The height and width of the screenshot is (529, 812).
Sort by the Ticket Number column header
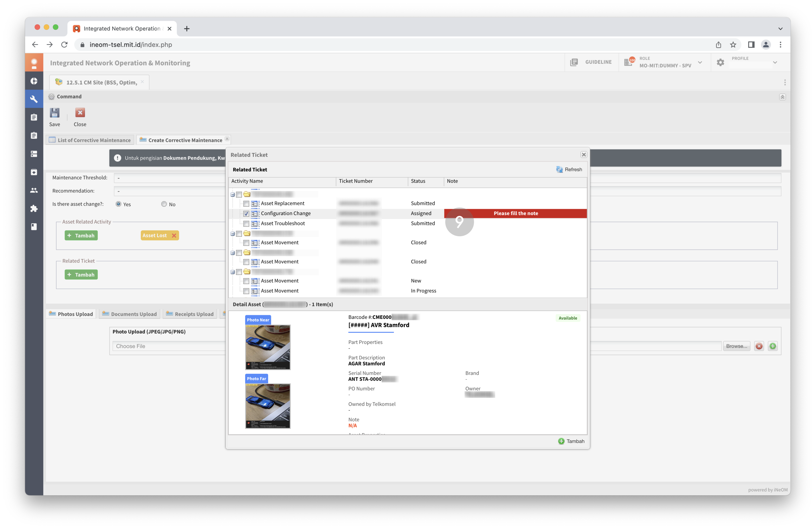point(372,181)
